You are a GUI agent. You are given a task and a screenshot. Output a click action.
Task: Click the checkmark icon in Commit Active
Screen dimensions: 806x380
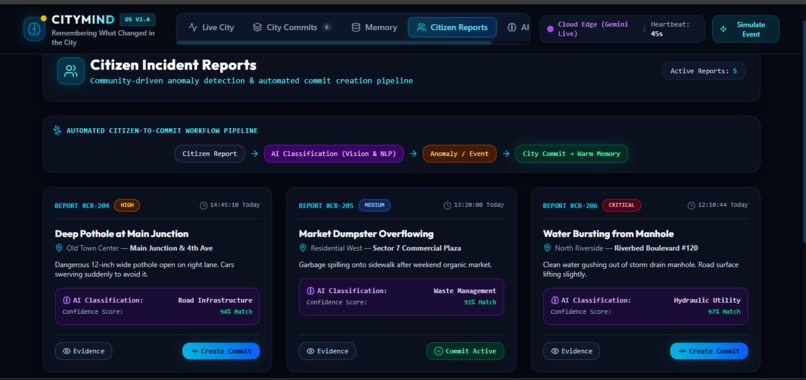(x=438, y=351)
